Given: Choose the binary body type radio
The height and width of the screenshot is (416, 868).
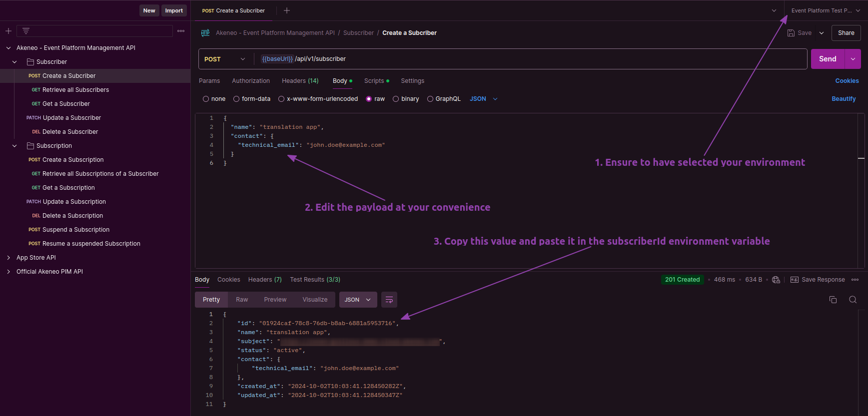Looking at the screenshot, I should coord(396,99).
